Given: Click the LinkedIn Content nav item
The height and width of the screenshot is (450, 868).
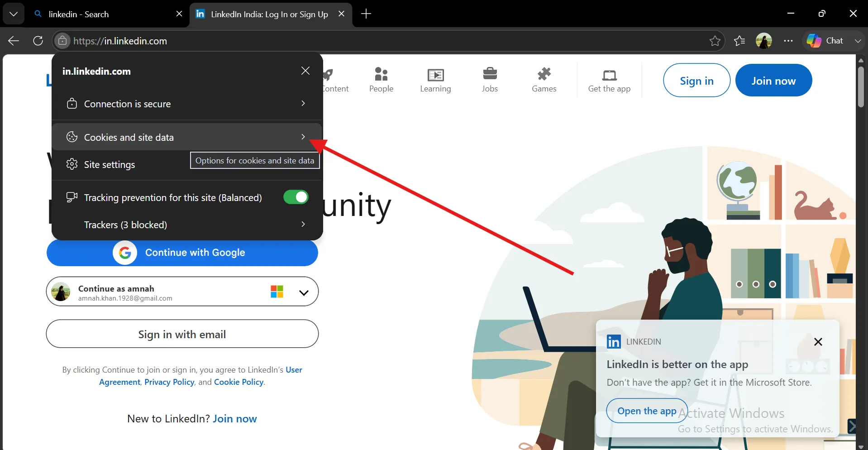Looking at the screenshot, I should [x=336, y=80].
